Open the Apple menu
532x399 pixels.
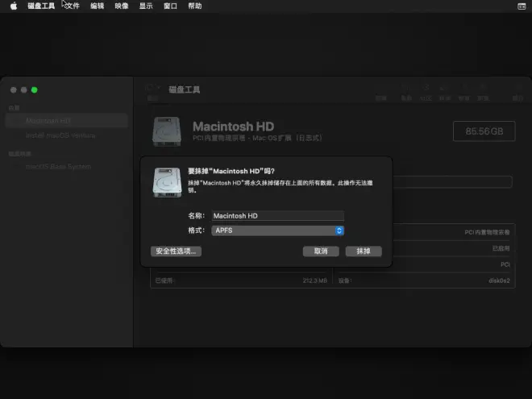click(x=14, y=6)
